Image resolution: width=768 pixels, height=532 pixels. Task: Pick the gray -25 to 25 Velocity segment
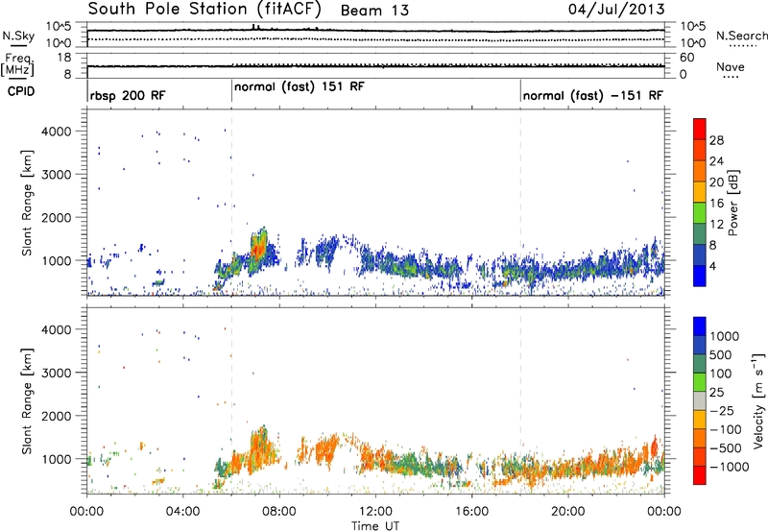click(700, 400)
